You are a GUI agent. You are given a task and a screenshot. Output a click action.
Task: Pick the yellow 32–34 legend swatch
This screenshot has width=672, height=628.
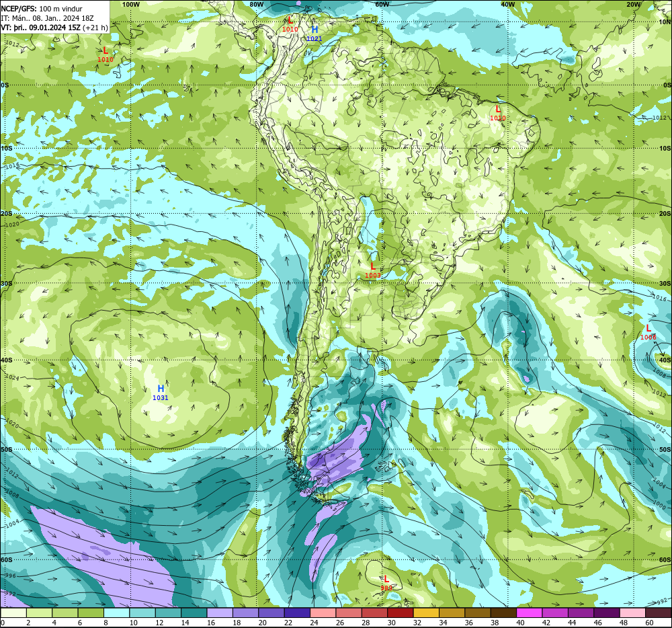426,613
